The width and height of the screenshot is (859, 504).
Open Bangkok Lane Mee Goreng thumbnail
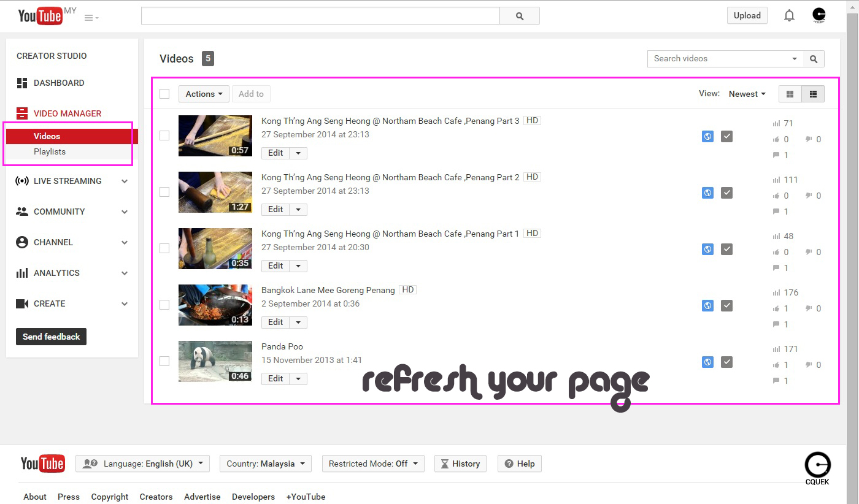click(215, 305)
